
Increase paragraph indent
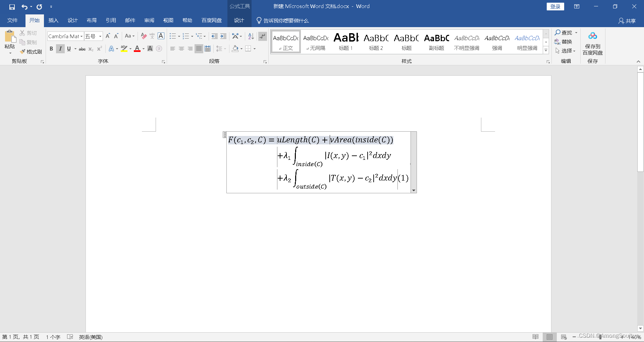point(223,36)
